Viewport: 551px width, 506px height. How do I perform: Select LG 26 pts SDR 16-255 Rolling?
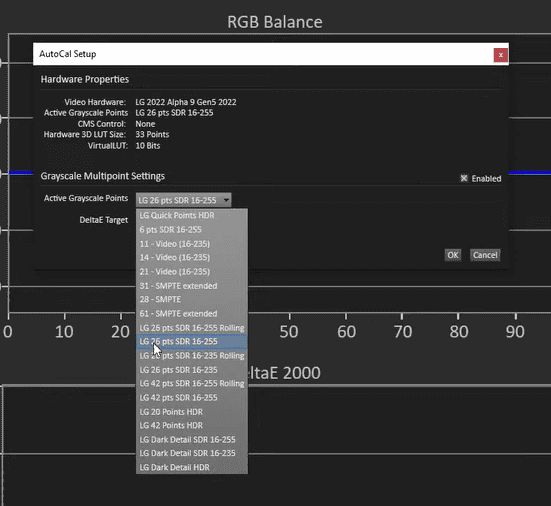click(192, 327)
